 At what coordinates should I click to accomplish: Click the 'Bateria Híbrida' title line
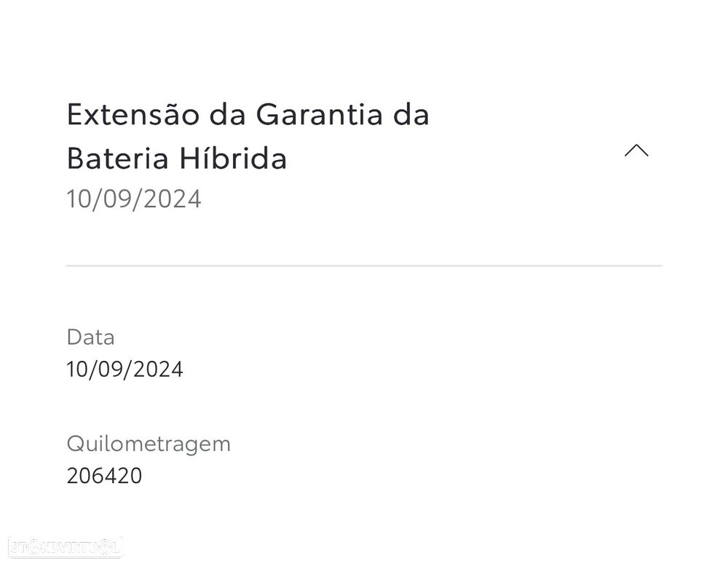pyautogui.click(x=177, y=159)
